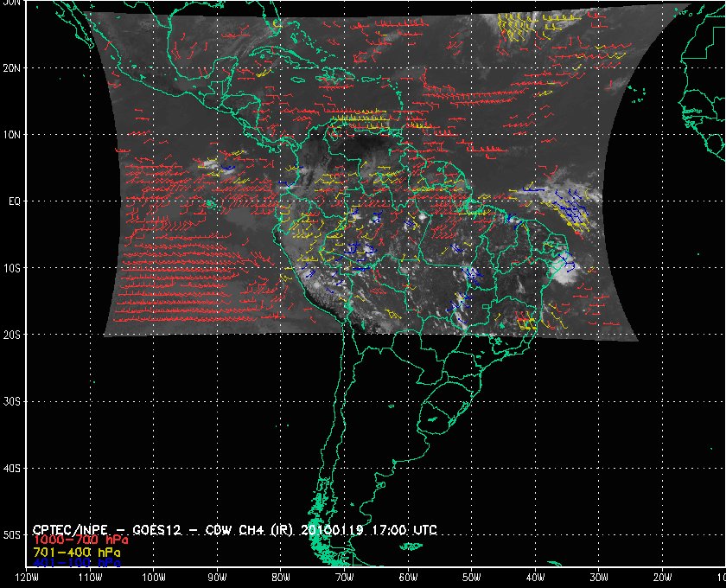Select the 40S latitude axis label
Image resolution: width=726 pixels, height=588 pixels.
point(12,468)
